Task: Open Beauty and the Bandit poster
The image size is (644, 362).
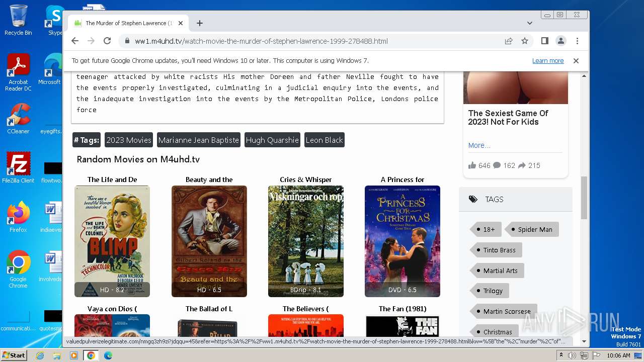Action: point(209,241)
